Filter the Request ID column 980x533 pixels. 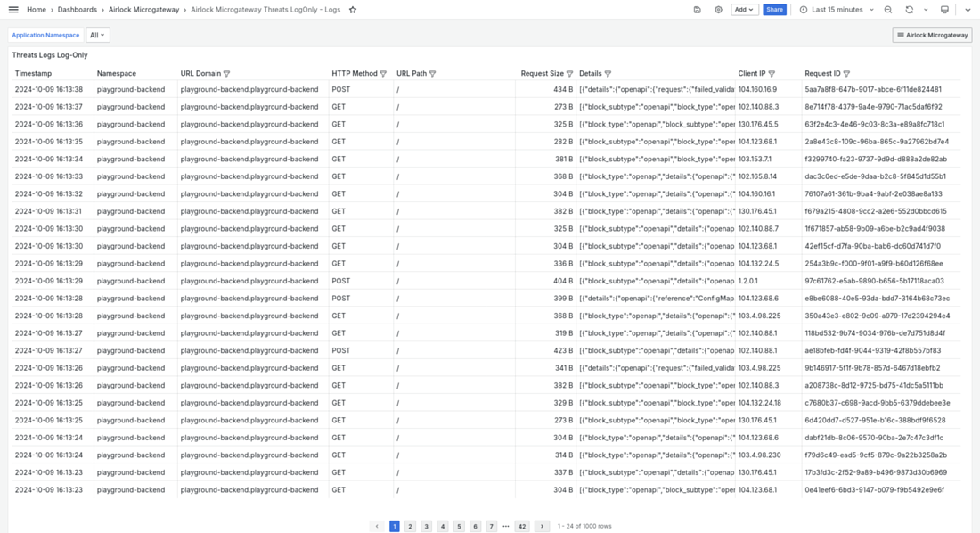pyautogui.click(x=846, y=74)
